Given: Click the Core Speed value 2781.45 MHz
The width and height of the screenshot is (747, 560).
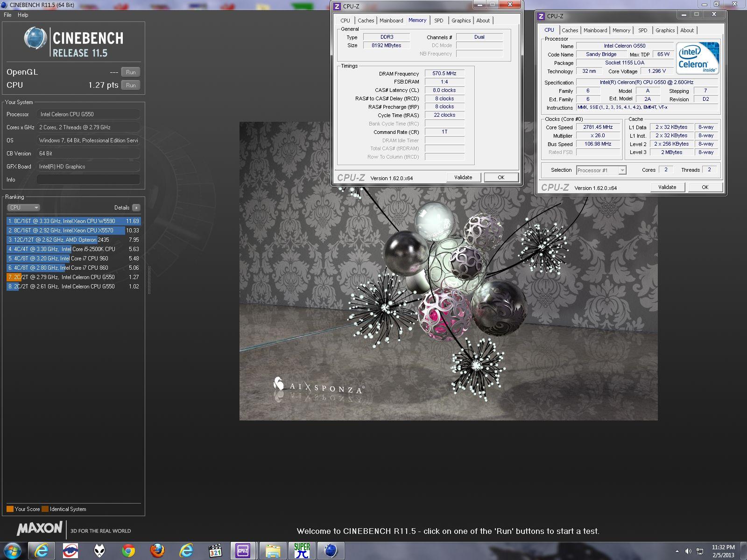Looking at the screenshot, I should click(x=598, y=127).
